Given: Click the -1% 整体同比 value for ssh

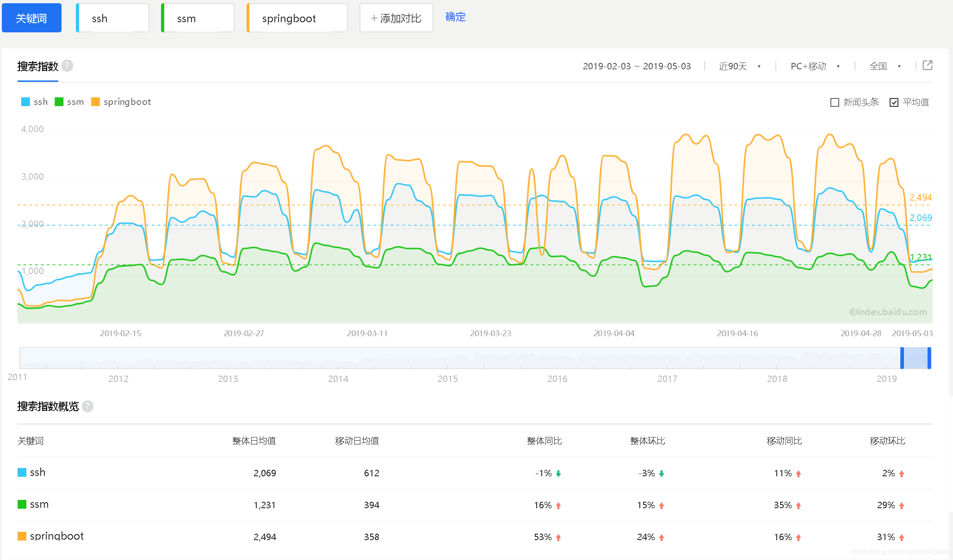Looking at the screenshot, I should pyautogui.click(x=544, y=473).
